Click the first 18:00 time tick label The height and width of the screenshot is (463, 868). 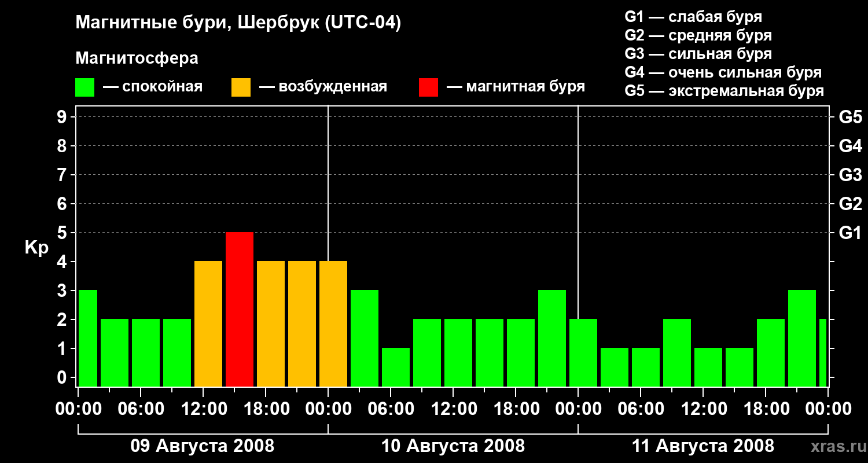(x=266, y=409)
